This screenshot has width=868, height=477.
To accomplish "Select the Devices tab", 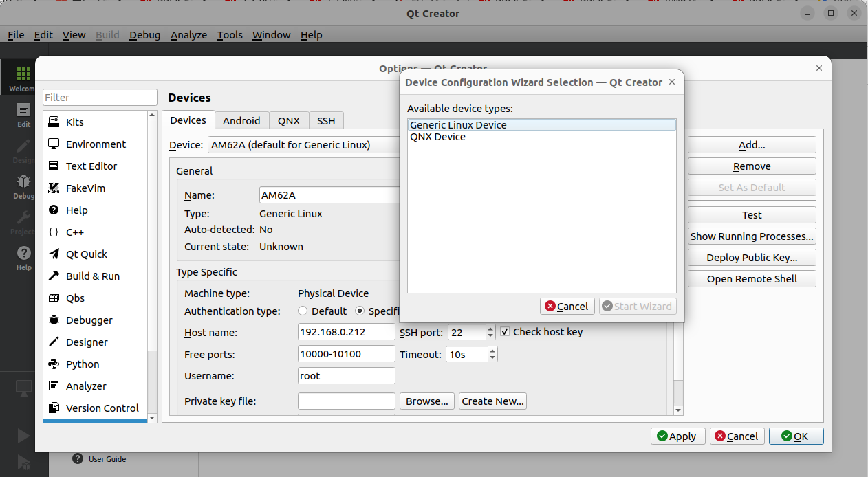I will (188, 120).
